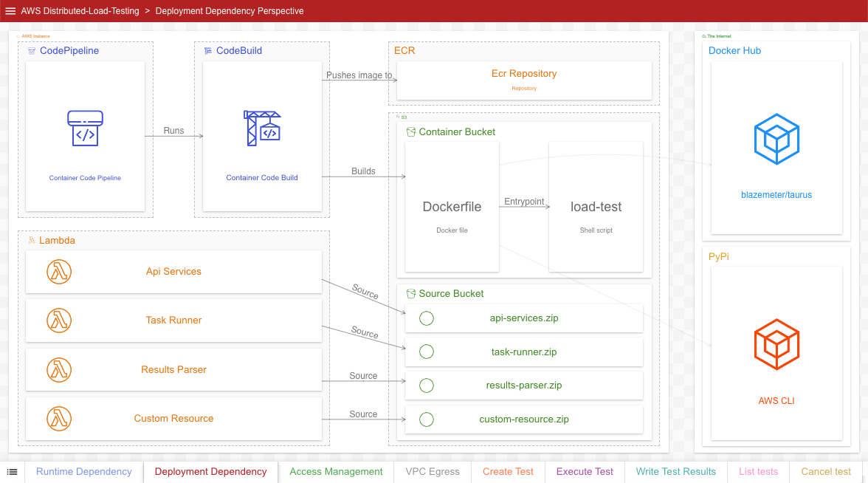Open the perspectives list icon at bottom left
Screen dimensions: 868x483
pyautogui.click(x=12, y=472)
